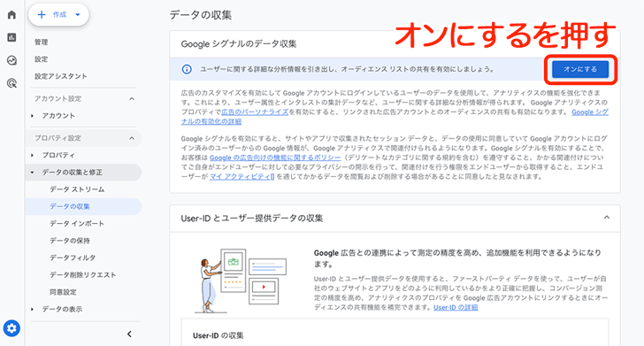Image resolution: width=644 pixels, height=346 pixels.
Task: Open the Reports bar chart icon
Action: 11,37
